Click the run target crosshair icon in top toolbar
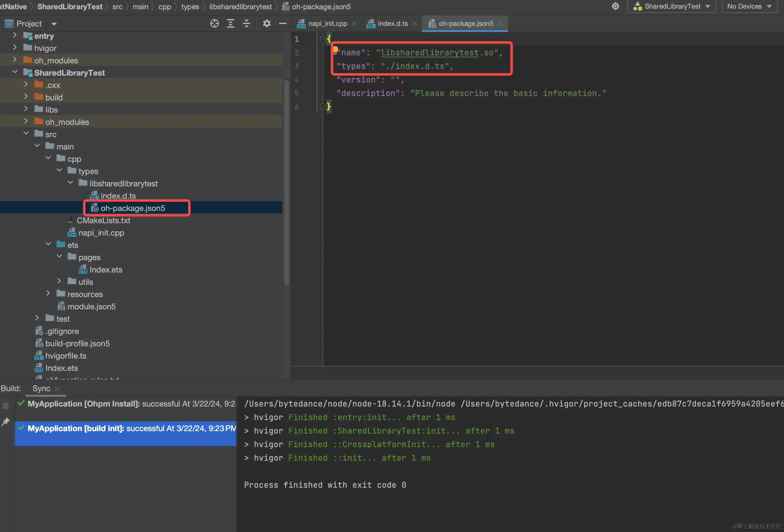This screenshot has height=532, width=784. [615, 6]
